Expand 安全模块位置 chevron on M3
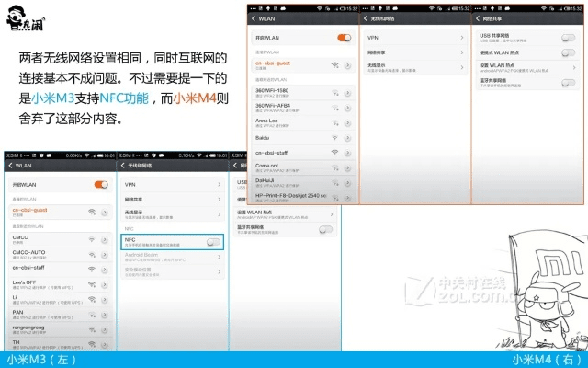This screenshot has height=368, width=588. pyautogui.click(x=219, y=272)
